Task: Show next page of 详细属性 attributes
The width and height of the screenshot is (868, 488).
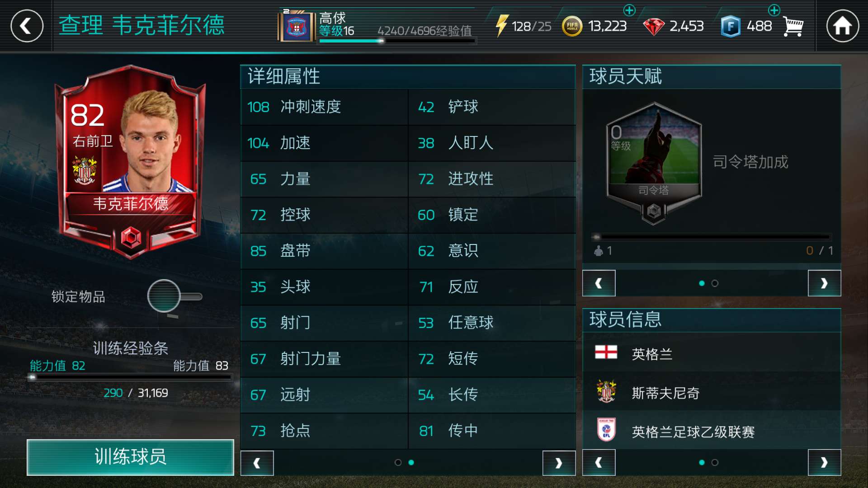Action: pyautogui.click(x=559, y=463)
